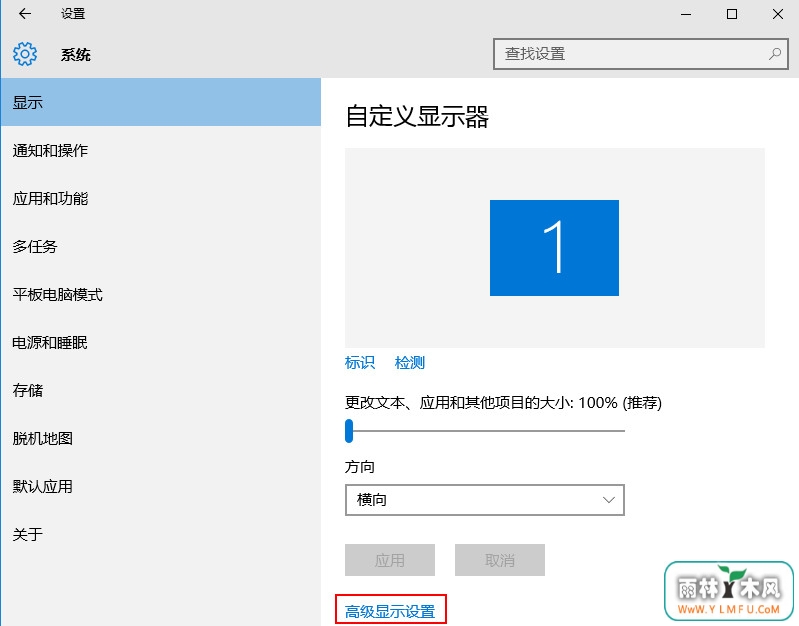
Task: Click the text size scaling slider handle
Action: [x=349, y=431]
